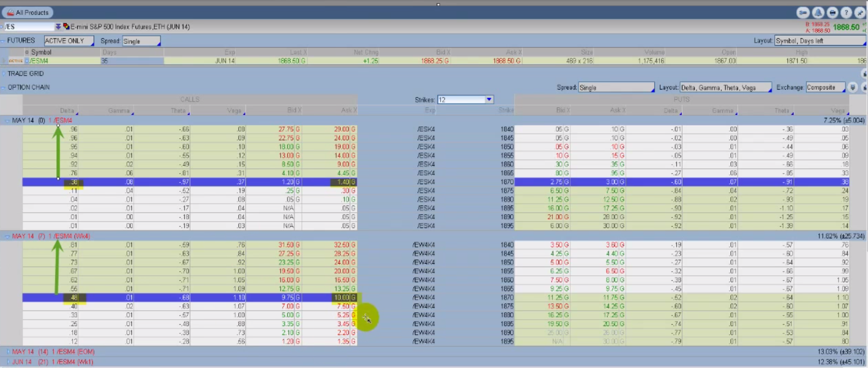This screenshot has width=868, height=368.
Task: Click the +1.25 net change value
Action: (371, 61)
